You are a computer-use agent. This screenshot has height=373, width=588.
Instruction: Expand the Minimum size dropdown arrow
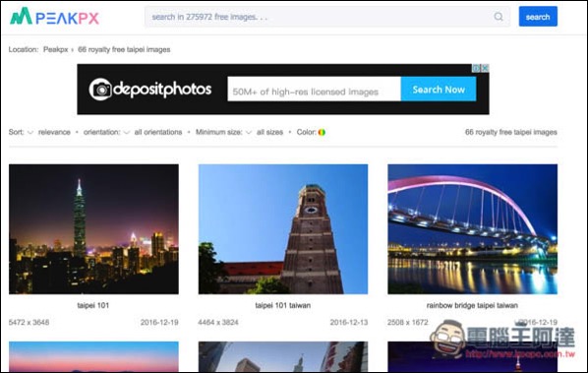pos(248,132)
